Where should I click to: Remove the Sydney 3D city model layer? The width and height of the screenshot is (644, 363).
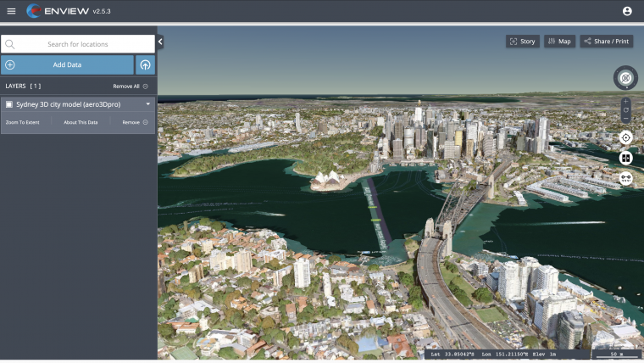pyautogui.click(x=135, y=122)
